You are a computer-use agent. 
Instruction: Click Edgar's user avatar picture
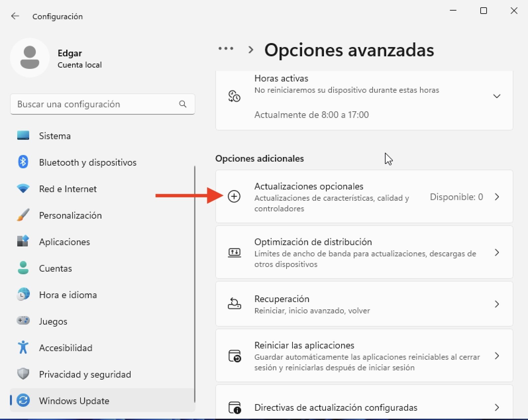(30, 57)
